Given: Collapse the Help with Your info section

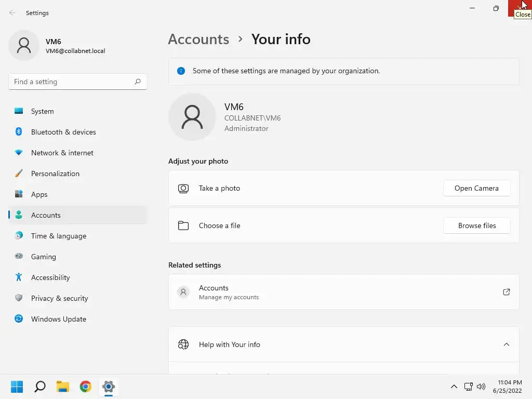Looking at the screenshot, I should [x=507, y=344].
